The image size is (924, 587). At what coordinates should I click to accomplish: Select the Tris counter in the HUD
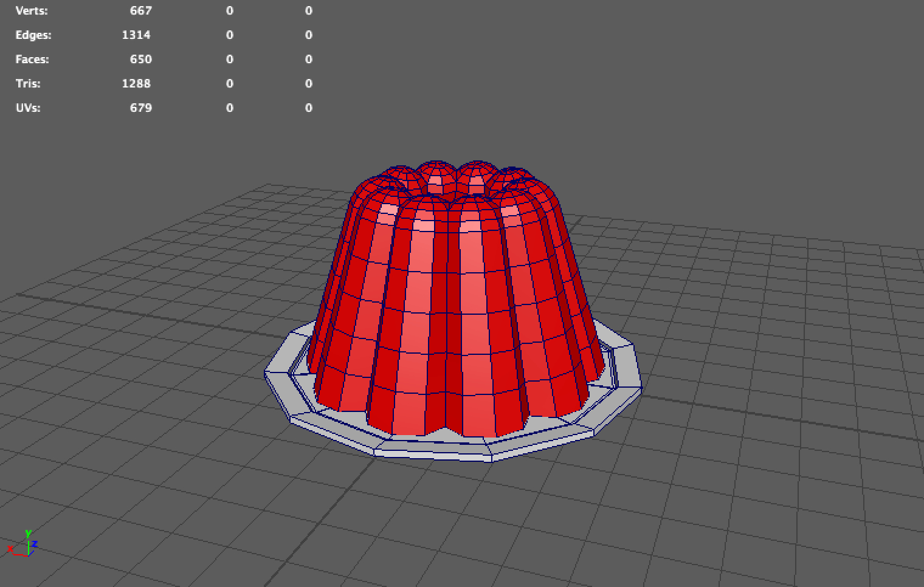(28, 83)
